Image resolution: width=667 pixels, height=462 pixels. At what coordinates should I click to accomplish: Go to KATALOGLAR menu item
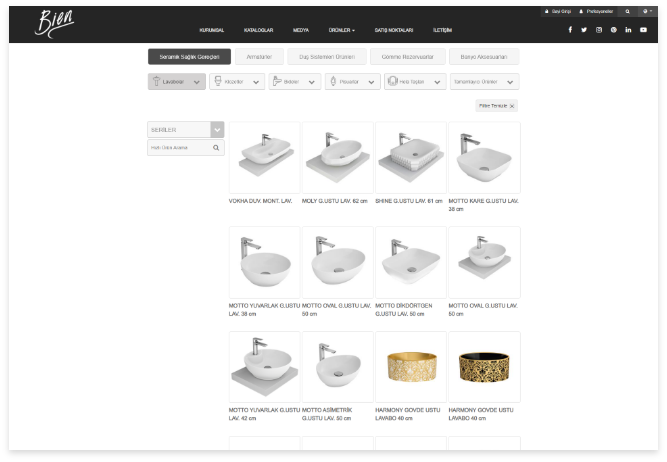point(258,30)
